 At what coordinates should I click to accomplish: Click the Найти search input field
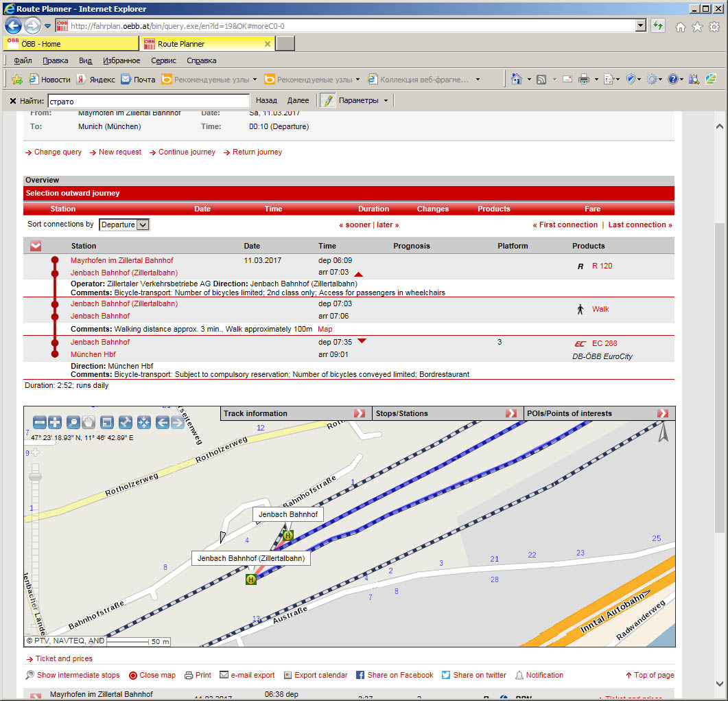(149, 102)
